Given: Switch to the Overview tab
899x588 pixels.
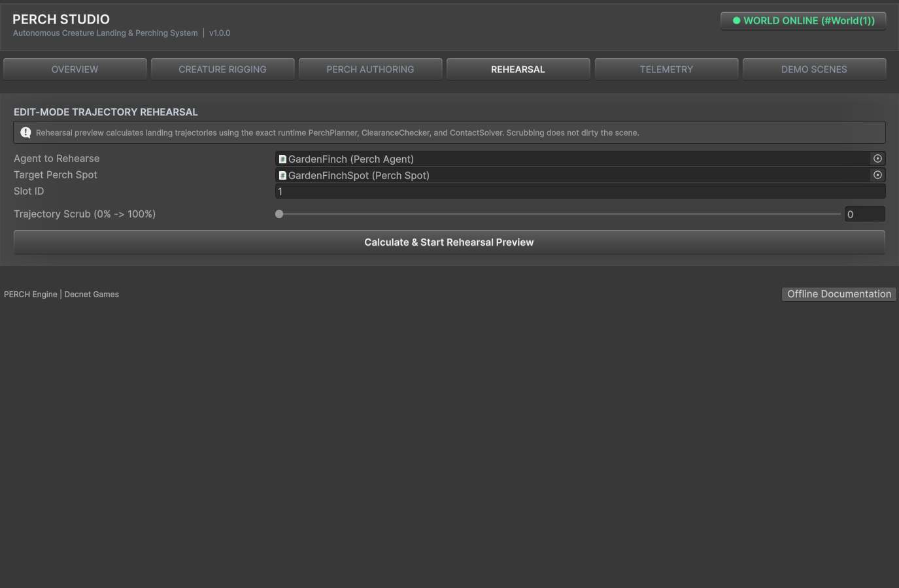Looking at the screenshot, I should (x=75, y=69).
